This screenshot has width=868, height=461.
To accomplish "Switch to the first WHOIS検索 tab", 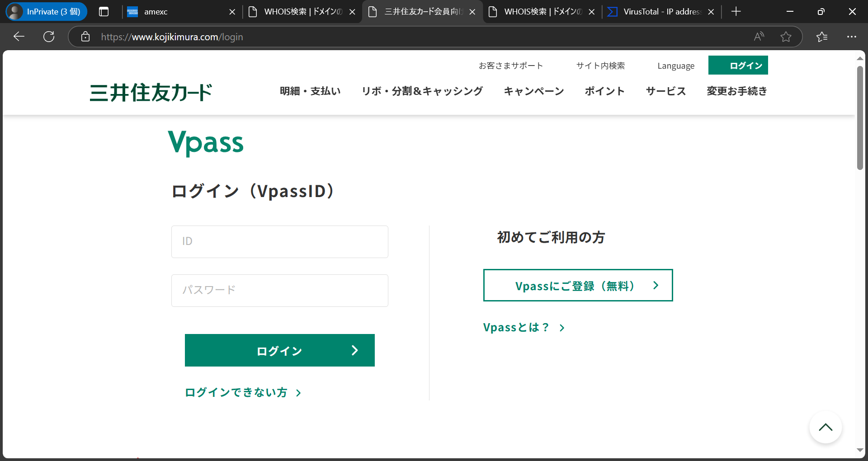I will click(x=302, y=12).
